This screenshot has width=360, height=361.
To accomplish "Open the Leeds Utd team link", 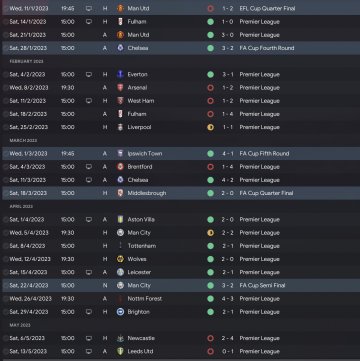I will coord(140,352).
